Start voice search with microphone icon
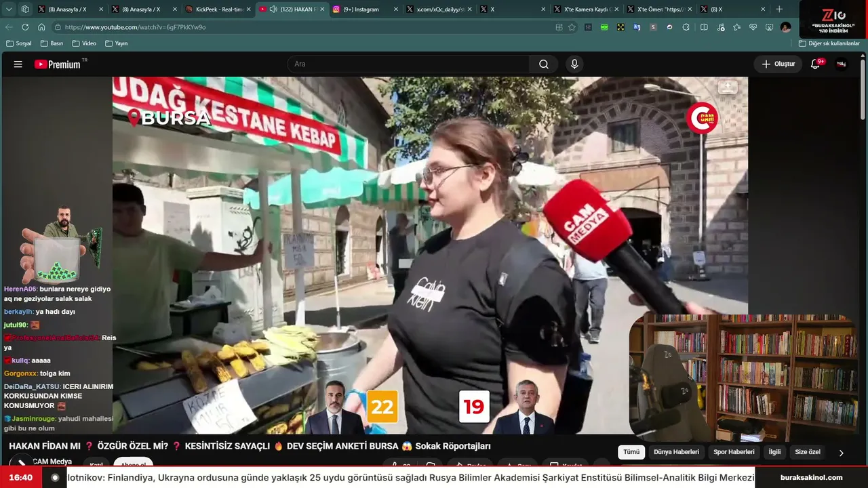Screen dimensions: 868x488 tap(574, 64)
